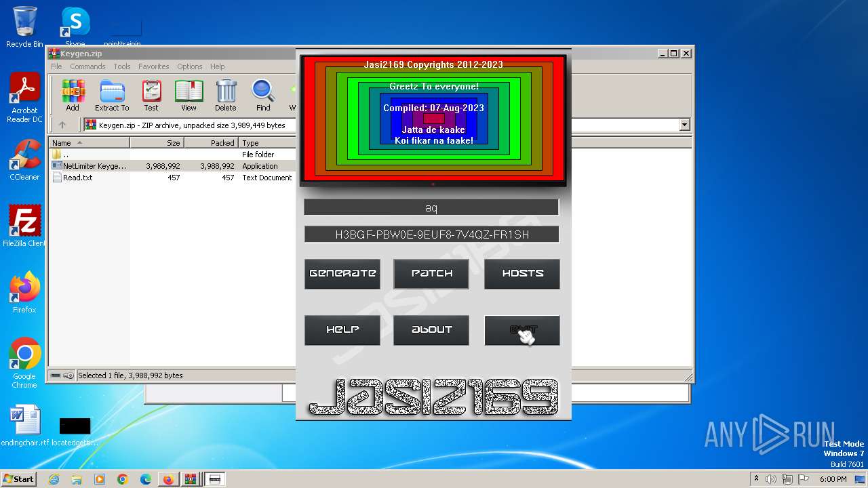
Task: Select the Firefox desktop icon
Action: coord(24,293)
